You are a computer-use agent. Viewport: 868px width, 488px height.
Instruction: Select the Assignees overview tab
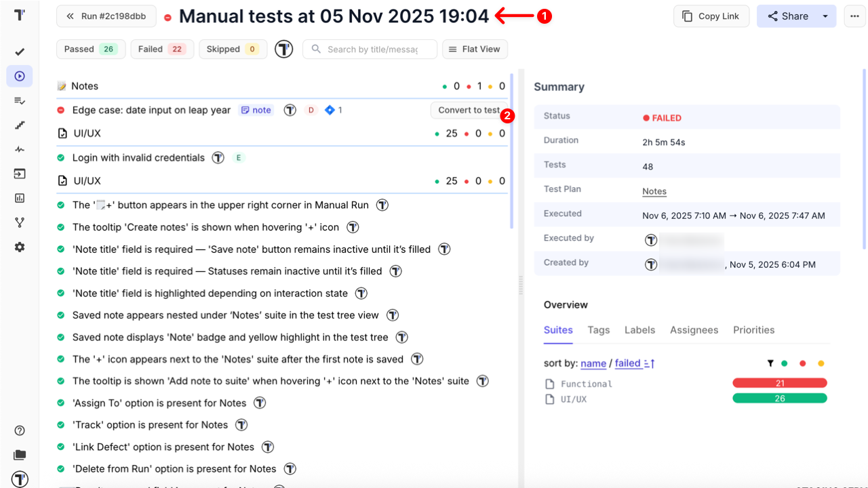tap(694, 330)
